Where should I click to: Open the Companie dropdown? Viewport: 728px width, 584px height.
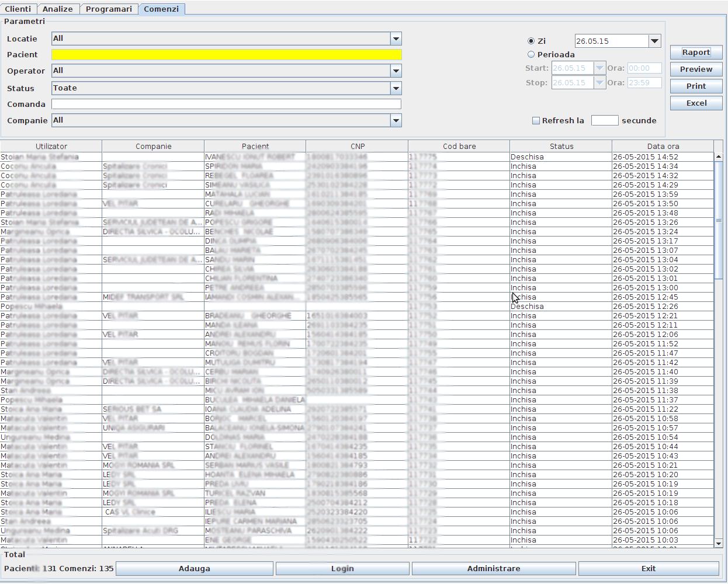(x=396, y=120)
